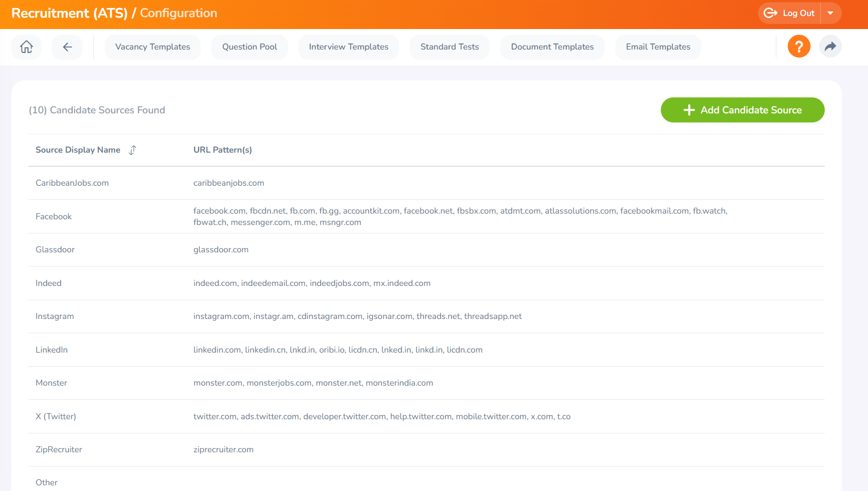Switch to Question Pool tab

coord(249,47)
